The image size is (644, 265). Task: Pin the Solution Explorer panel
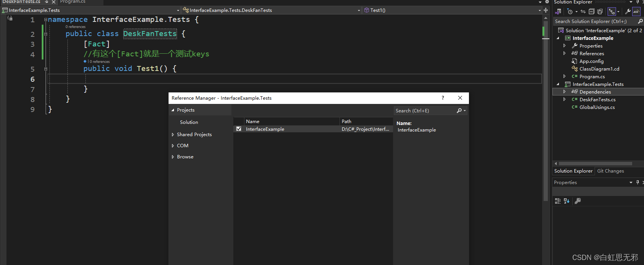638,2
